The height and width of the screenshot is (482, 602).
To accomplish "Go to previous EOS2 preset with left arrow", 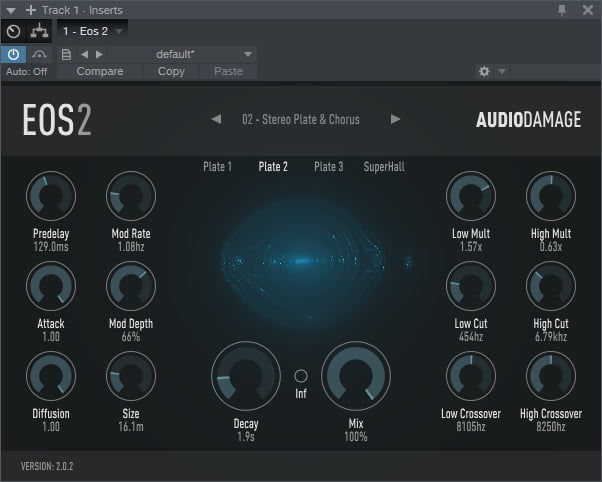I will tap(216, 119).
